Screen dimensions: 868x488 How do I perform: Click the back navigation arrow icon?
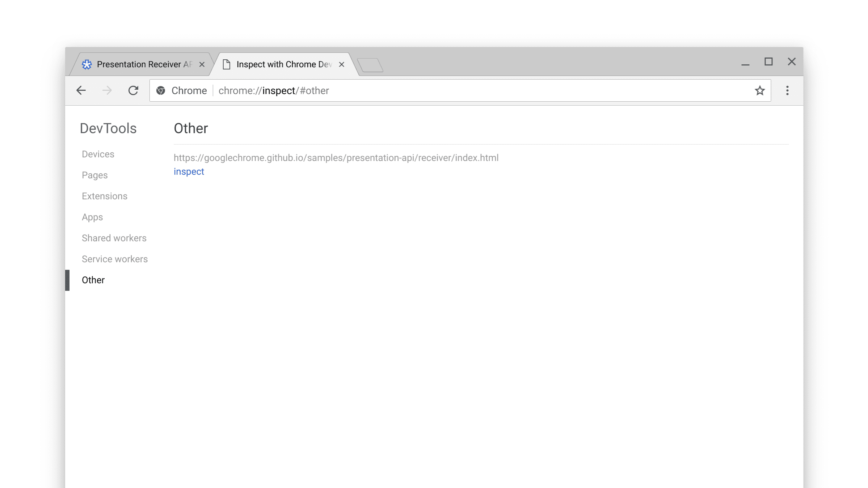(80, 90)
